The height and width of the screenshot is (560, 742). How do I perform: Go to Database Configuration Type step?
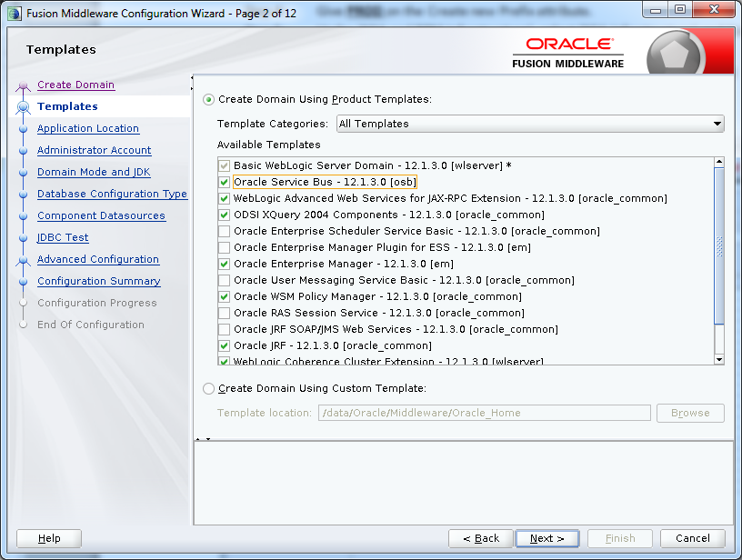[x=112, y=194]
